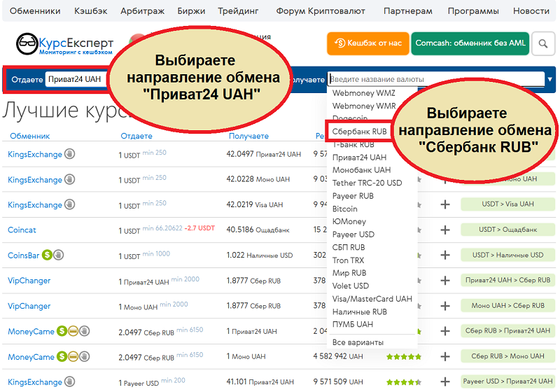This screenshot has width=560, height=392.
Task: Focus the Введите название валюты input
Action: (x=436, y=79)
